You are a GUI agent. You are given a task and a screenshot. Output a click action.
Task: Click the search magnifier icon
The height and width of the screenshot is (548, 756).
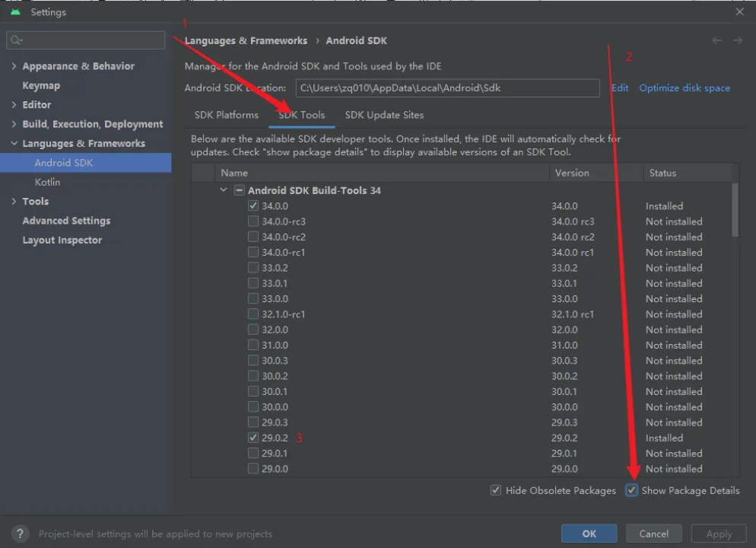pos(17,40)
